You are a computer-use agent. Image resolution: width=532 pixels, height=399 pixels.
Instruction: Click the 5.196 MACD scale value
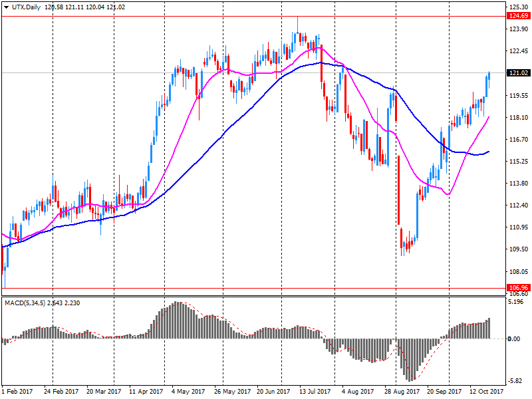(517, 302)
